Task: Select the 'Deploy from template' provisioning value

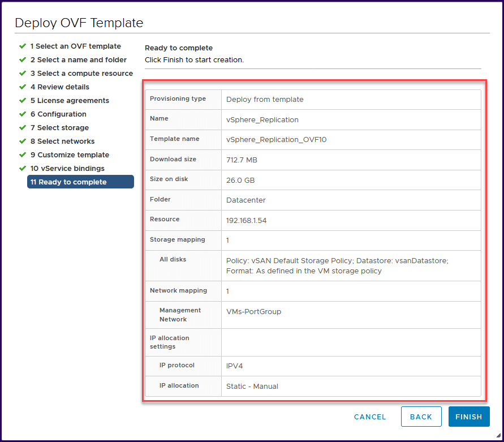Action: coord(265,100)
